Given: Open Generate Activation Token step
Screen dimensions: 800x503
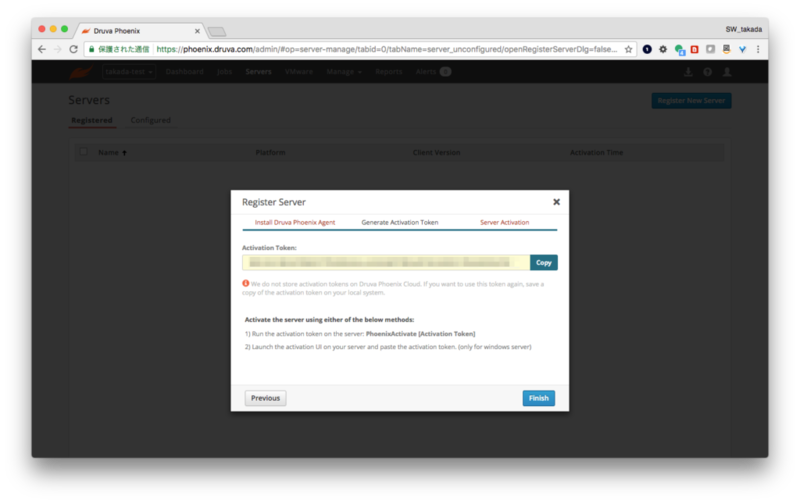Looking at the screenshot, I should pos(399,222).
